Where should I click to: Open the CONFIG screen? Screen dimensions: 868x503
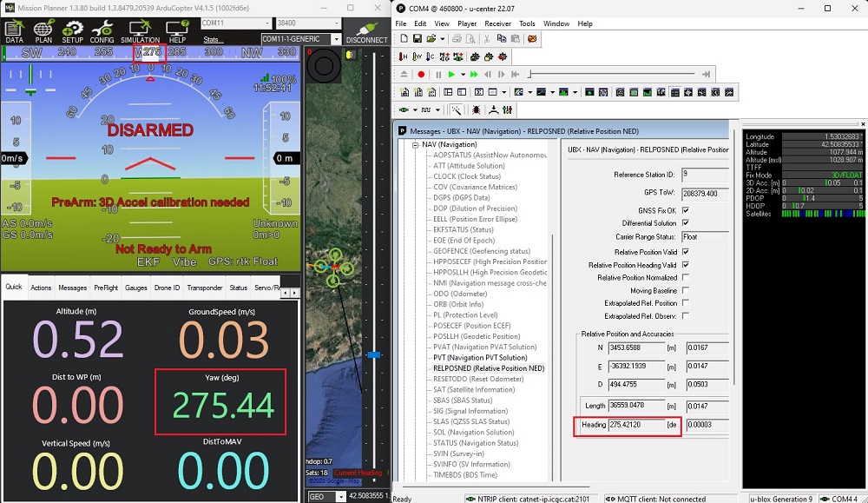pos(102,31)
